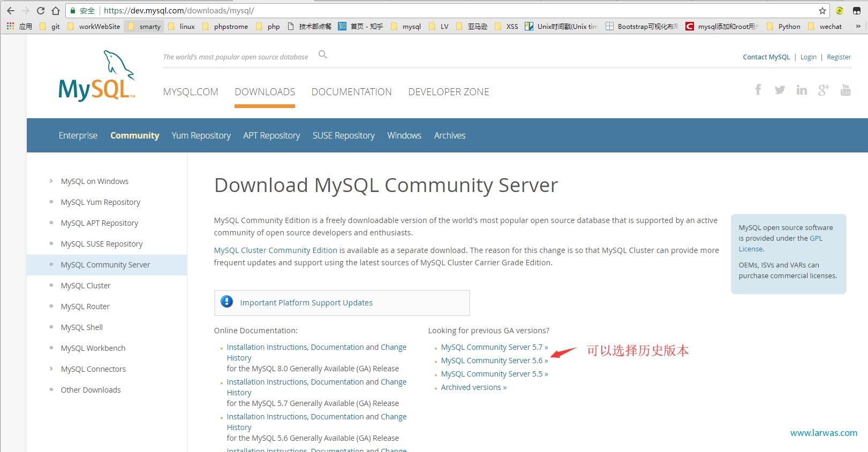Go to MYSQL.COM main nav
868x452 pixels.
tap(191, 92)
